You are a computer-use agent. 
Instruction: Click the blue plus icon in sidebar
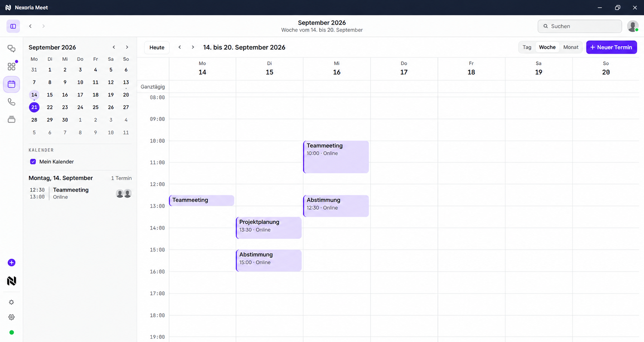pos(12,263)
